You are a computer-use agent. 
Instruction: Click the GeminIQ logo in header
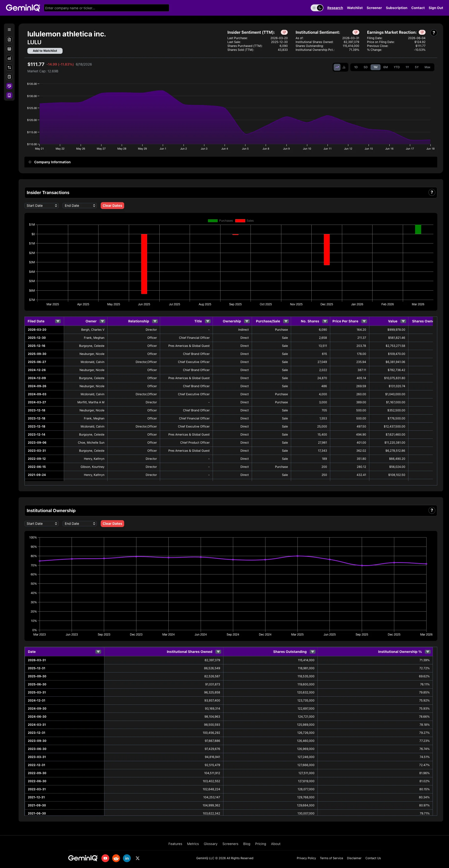point(23,8)
